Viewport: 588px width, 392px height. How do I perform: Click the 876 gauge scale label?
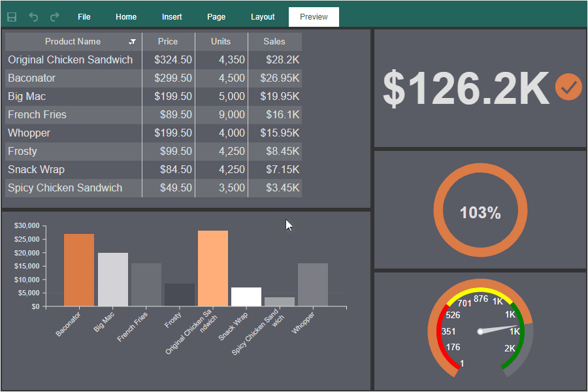pyautogui.click(x=481, y=299)
